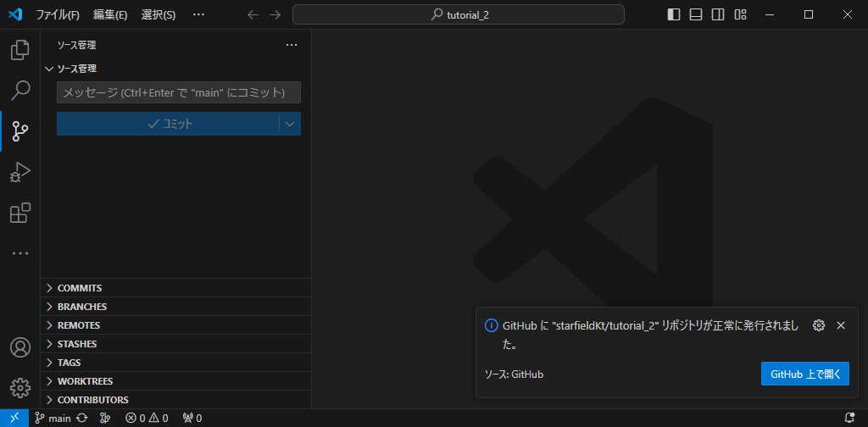Click the ソース: GitHub text in notification
This screenshot has width=868, height=427.
[x=514, y=374]
